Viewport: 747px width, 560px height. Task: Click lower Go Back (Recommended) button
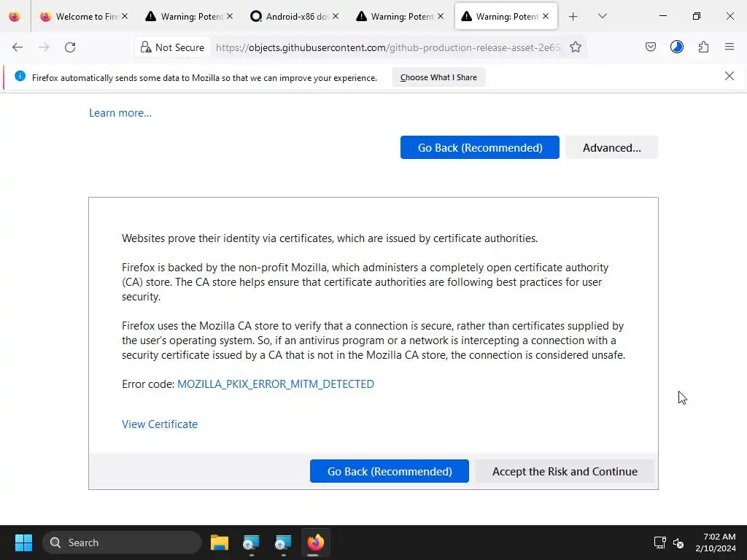click(390, 471)
